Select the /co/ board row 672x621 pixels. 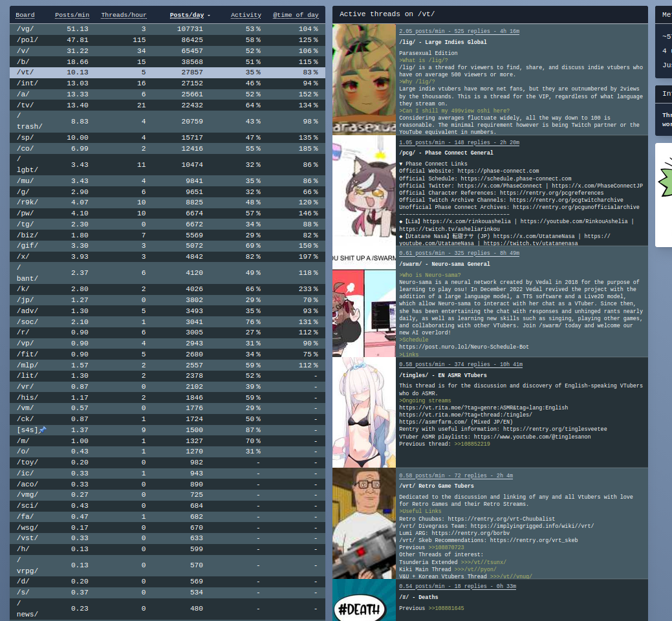(x=167, y=148)
